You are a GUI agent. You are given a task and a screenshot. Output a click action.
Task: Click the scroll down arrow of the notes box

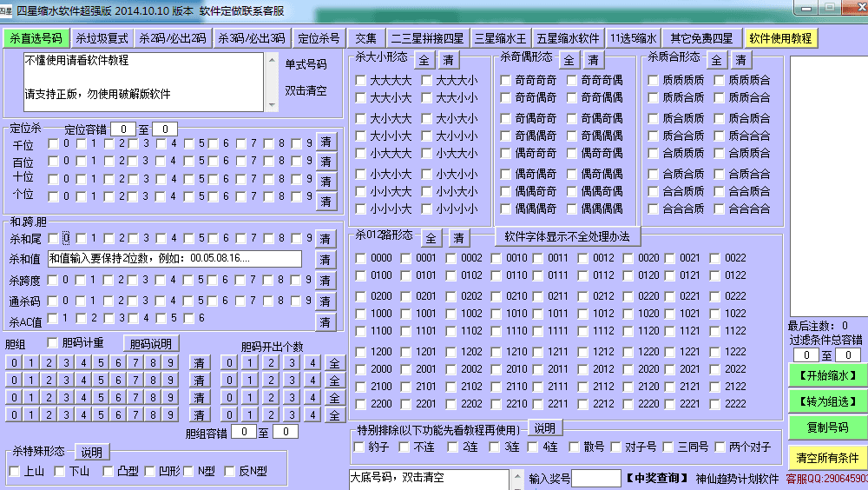coord(272,106)
